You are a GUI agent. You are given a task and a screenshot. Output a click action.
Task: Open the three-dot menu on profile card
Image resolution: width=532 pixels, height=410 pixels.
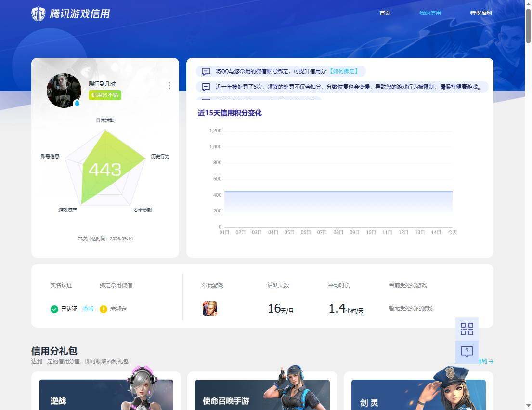[169, 86]
